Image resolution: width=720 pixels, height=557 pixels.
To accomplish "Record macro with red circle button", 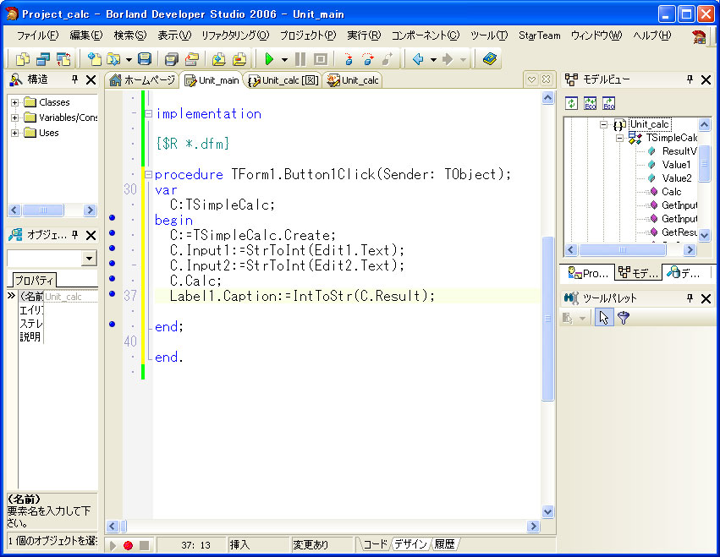I will (128, 545).
